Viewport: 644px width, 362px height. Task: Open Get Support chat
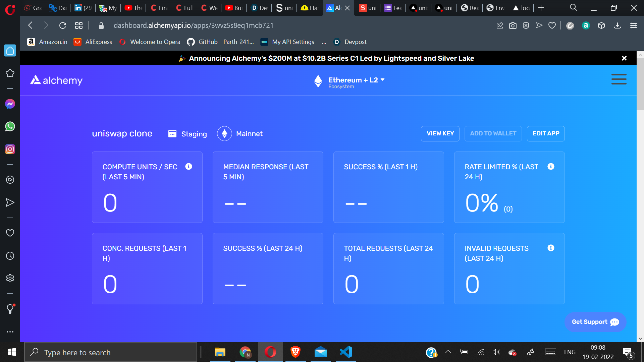[595, 322]
